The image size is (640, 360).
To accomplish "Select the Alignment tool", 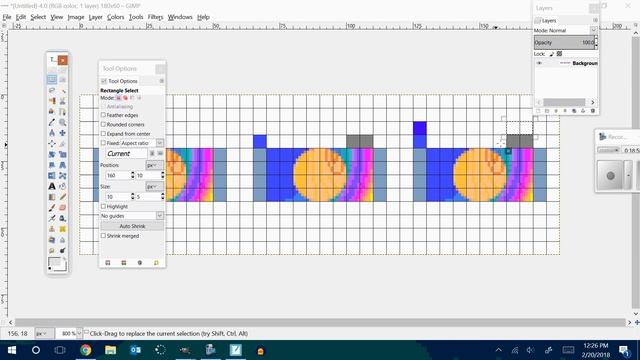I will coord(52,143).
